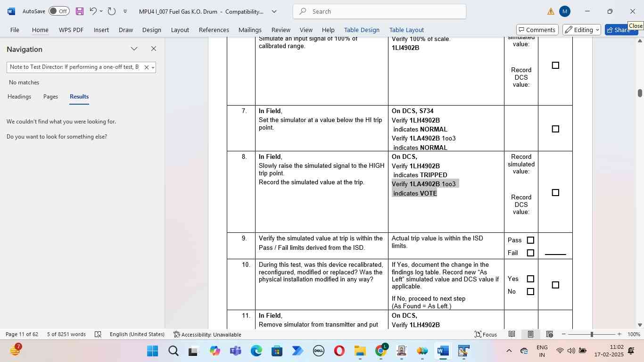Check the rightmost box in step 10 row
644x362 pixels.
[x=555, y=285]
